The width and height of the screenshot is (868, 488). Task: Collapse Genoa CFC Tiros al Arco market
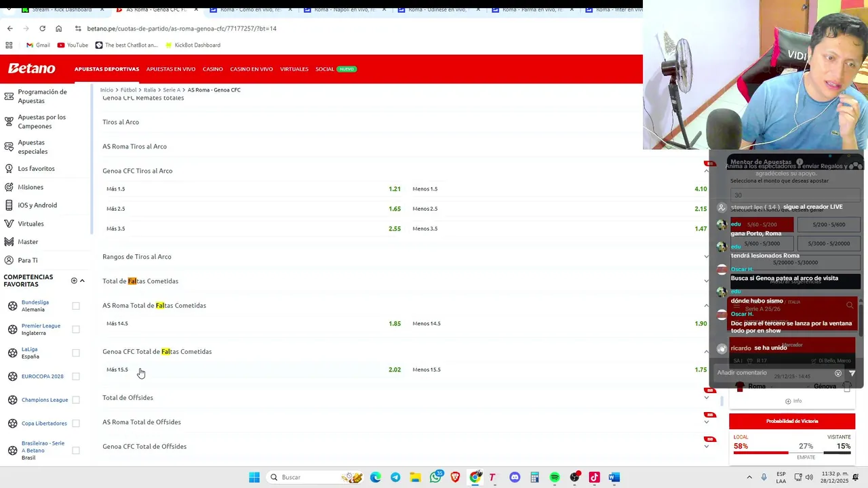707,171
